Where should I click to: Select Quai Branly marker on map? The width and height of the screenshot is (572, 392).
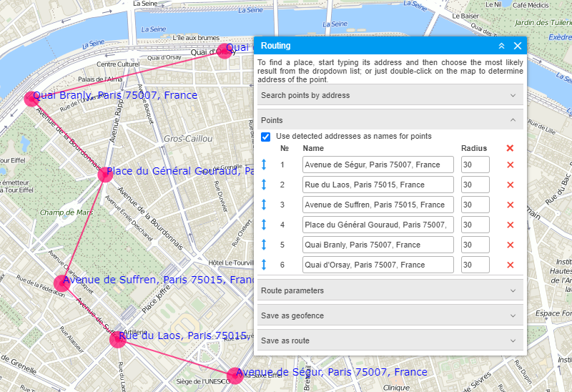[31, 99]
